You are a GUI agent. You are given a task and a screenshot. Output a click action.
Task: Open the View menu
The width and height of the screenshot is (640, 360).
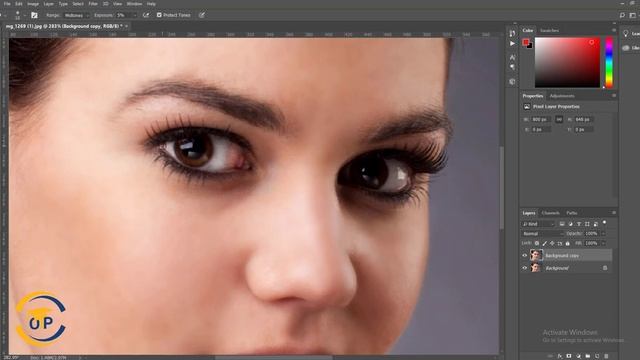coord(118,4)
